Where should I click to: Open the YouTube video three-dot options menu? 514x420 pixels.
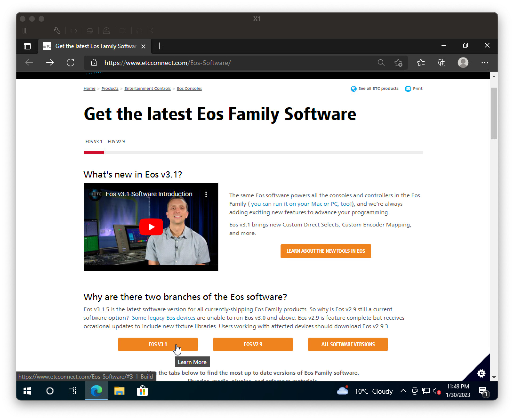coord(206,194)
